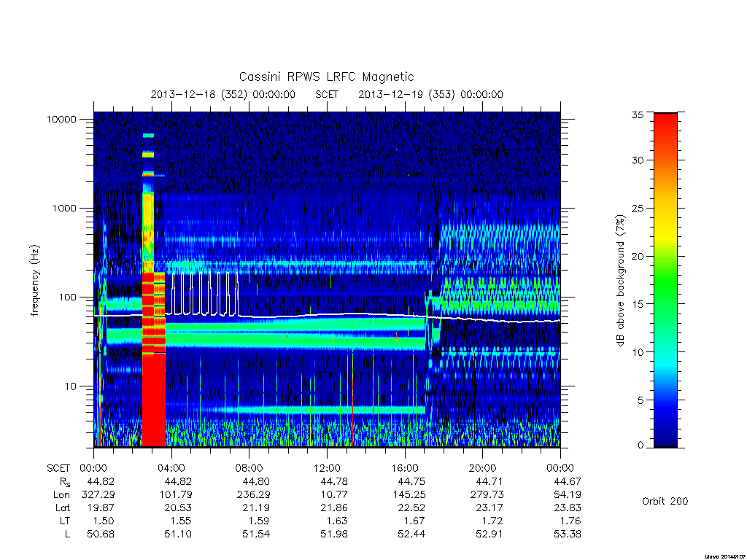747x560 pixels.
Task: Click the Lat value 22.52
Action: click(411, 508)
